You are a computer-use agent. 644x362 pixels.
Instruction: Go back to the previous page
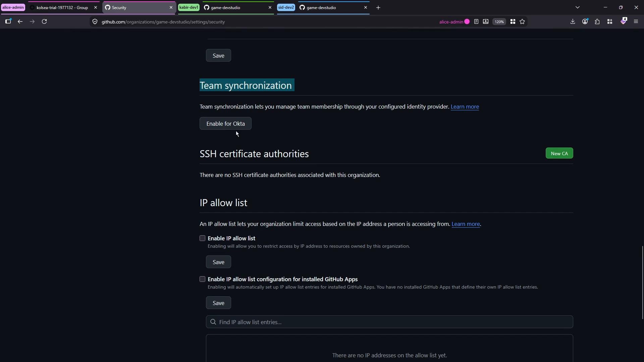(x=20, y=22)
